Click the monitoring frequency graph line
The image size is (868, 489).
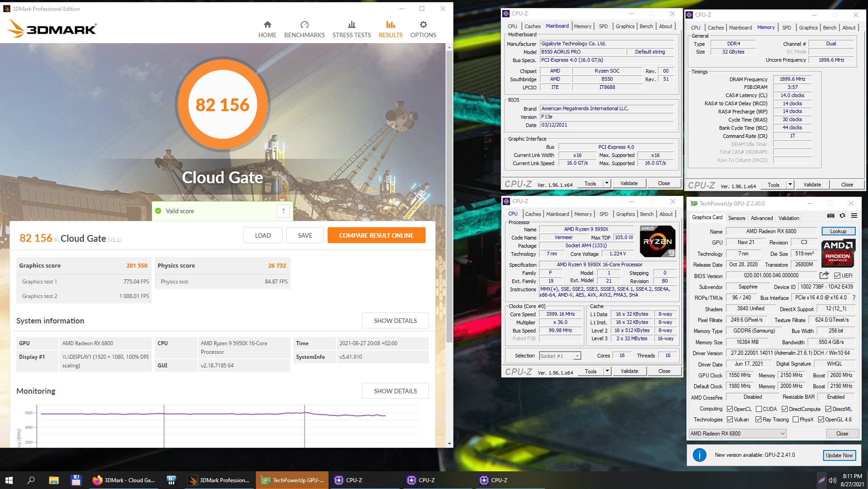[213, 414]
